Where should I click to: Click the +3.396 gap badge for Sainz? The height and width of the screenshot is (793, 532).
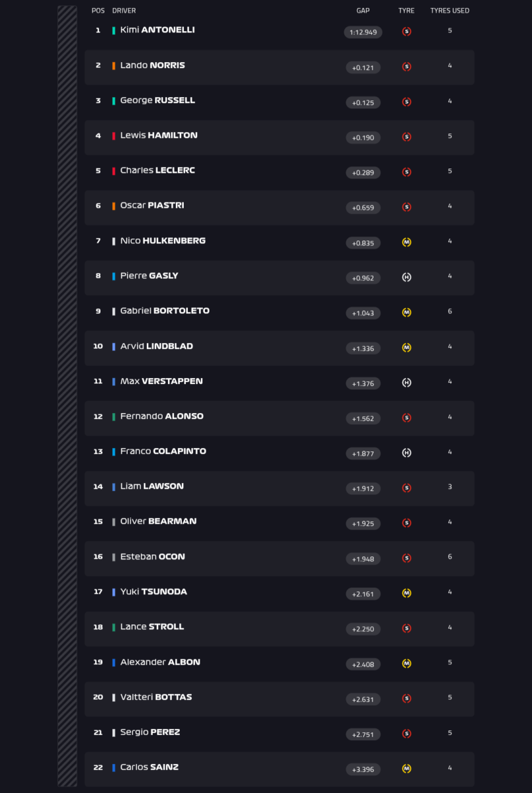pyautogui.click(x=363, y=769)
